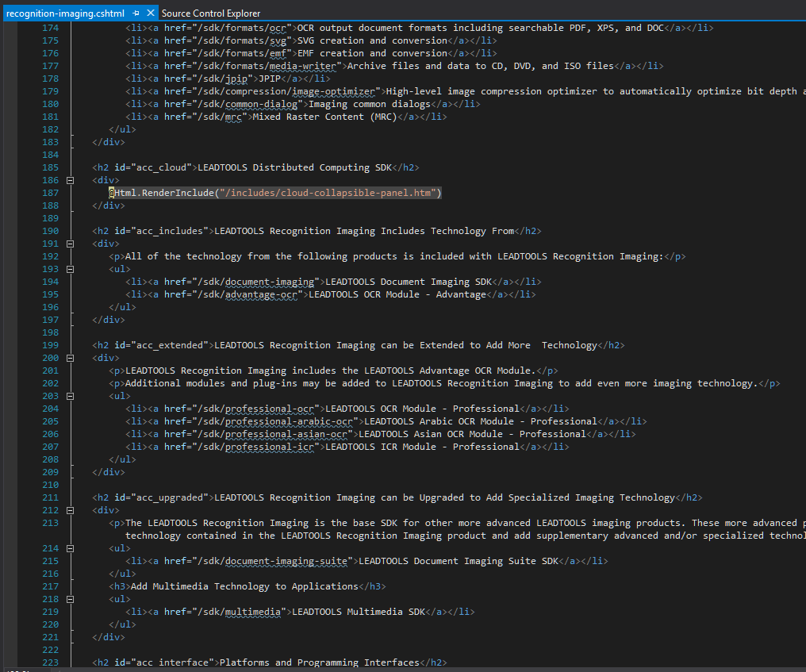806x672 pixels.
Task: Click "LEADTOOLS Arabic OCR Module - Professional" text
Action: (x=481, y=421)
